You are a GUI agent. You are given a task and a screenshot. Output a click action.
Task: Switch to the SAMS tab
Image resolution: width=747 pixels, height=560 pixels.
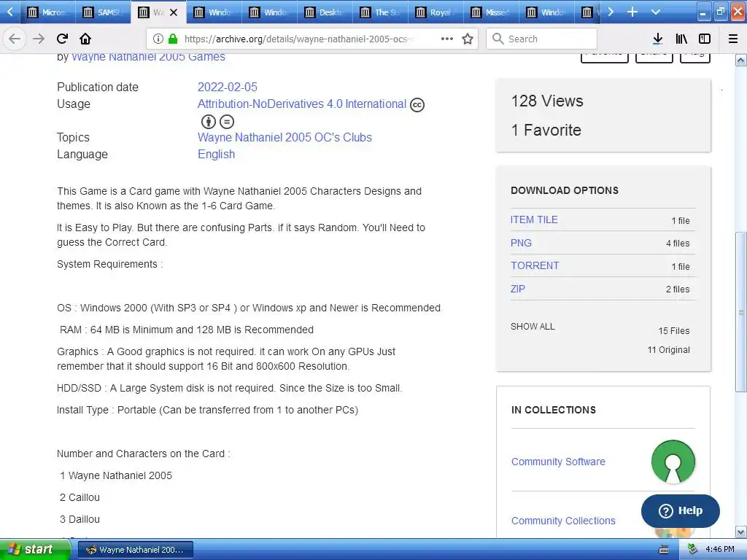pos(102,12)
